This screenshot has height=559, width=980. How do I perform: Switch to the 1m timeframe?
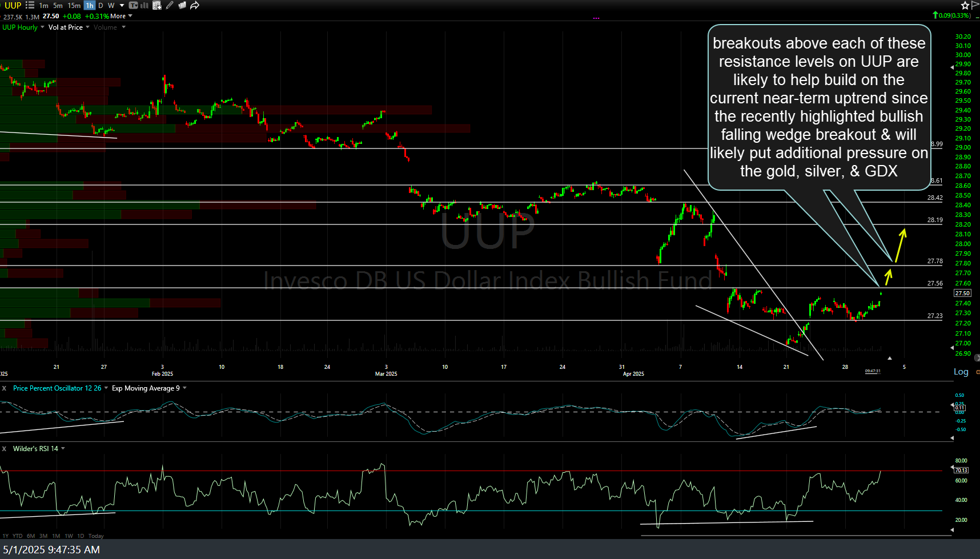point(43,5)
